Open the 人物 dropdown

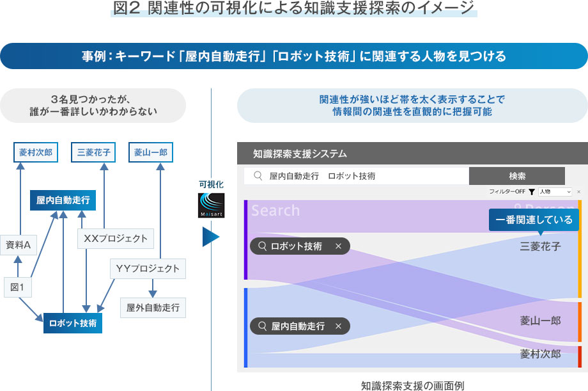click(554, 191)
